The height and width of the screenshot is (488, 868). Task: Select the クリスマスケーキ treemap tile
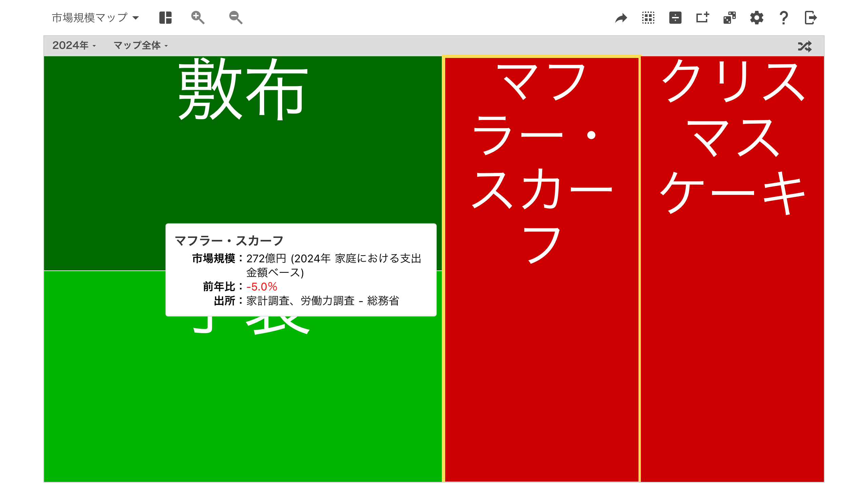tap(732, 269)
